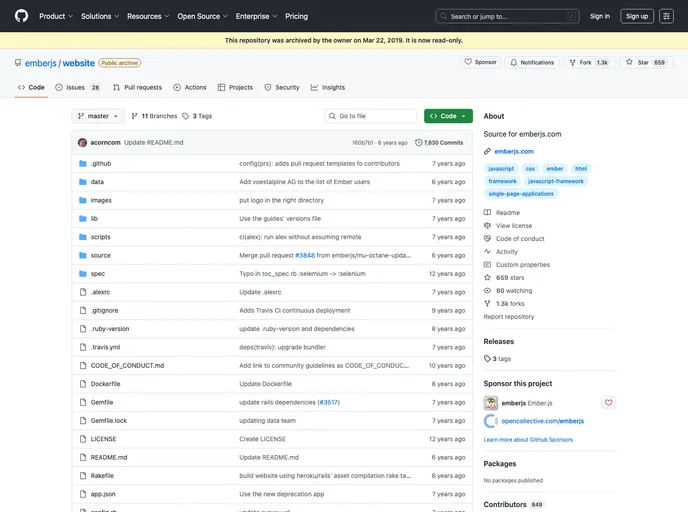Open CODE_OF_CONDUCT.md file
The height and width of the screenshot is (512, 688).
127,365
